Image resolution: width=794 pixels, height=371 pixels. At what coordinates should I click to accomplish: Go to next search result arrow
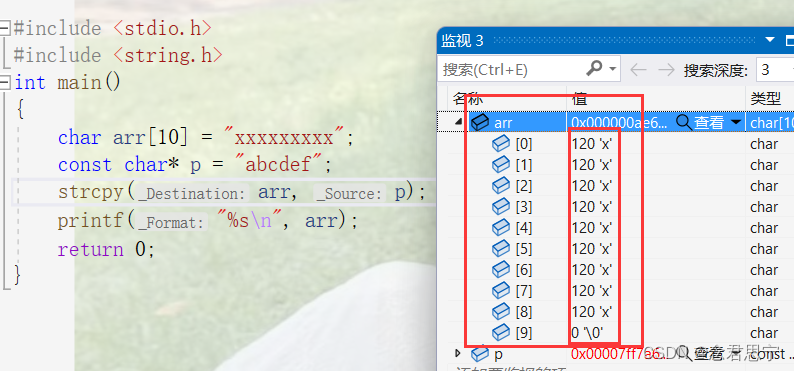pyautogui.click(x=666, y=69)
